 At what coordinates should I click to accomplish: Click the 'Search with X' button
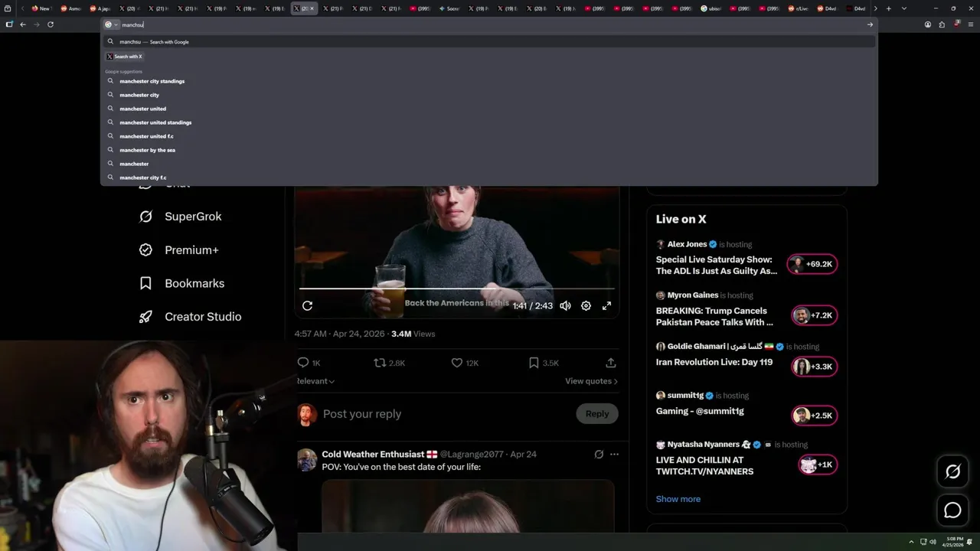(x=125, y=57)
